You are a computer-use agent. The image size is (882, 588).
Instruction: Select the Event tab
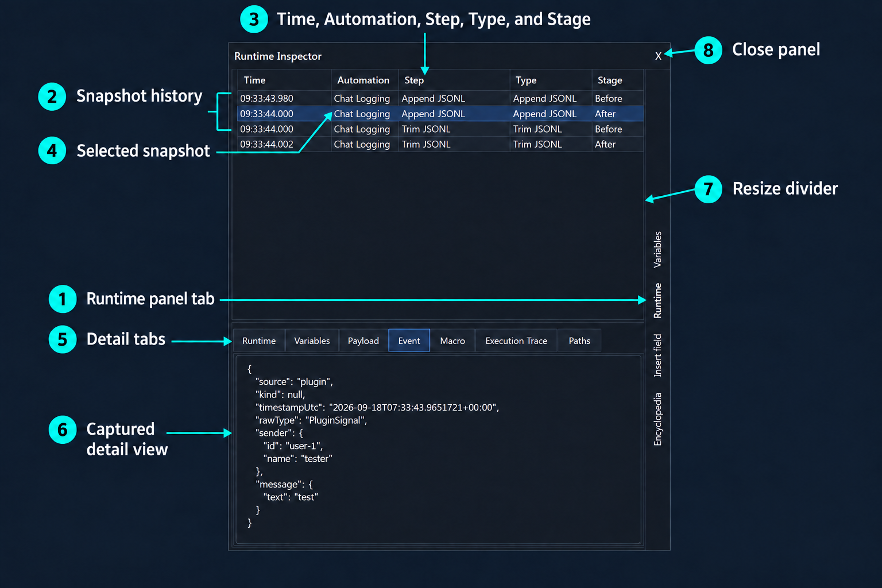point(409,341)
